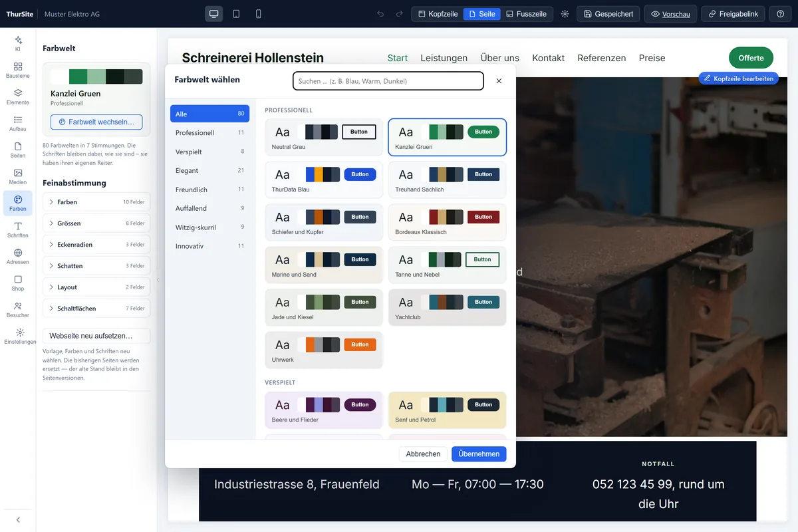Switch to mobile phone preview device

tap(259, 14)
